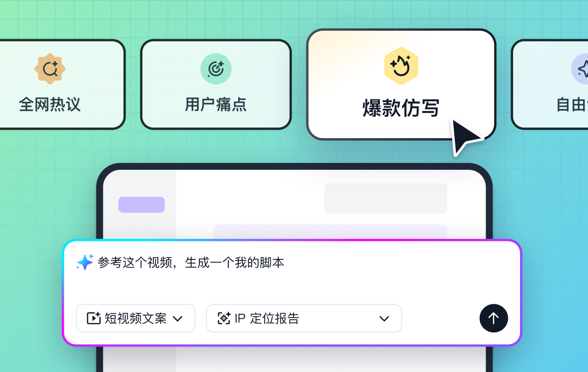
Task: Click the yellow flame hexagon icon
Action: pyautogui.click(x=401, y=65)
